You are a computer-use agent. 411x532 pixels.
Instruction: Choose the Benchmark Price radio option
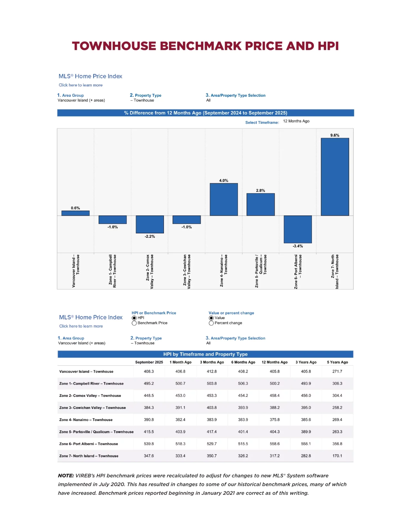(x=134, y=323)
